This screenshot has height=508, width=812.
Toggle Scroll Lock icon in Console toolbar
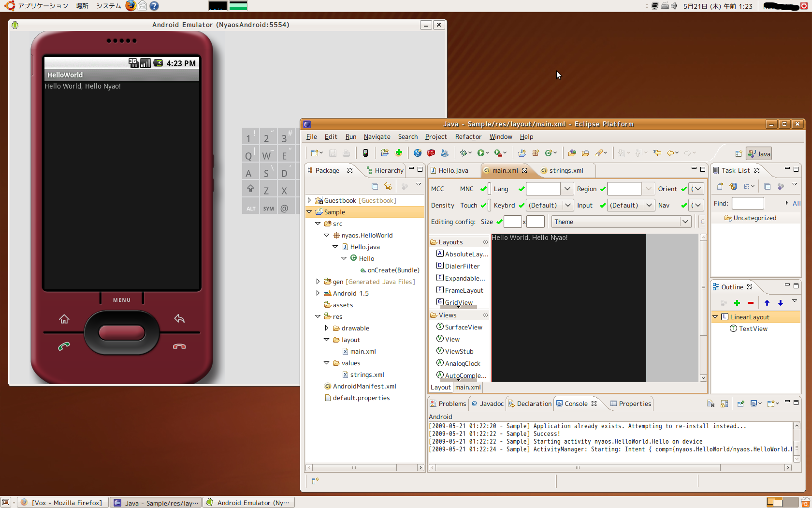coord(725,403)
